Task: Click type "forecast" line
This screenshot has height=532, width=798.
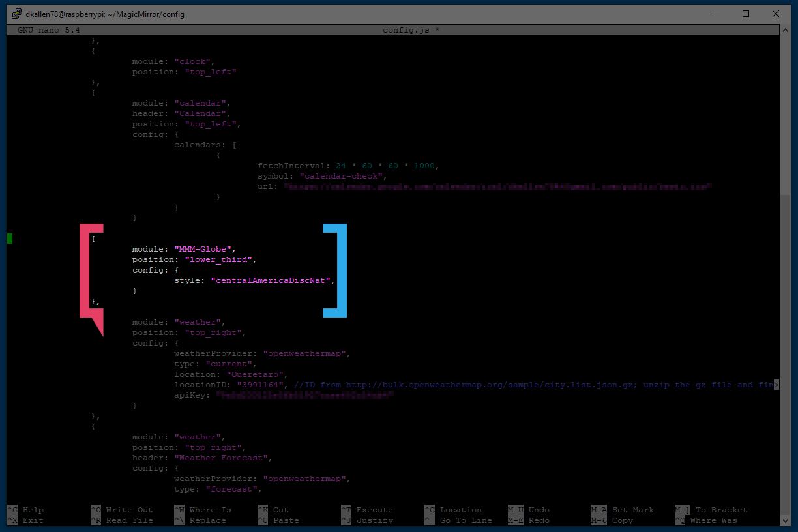Action: click(217, 489)
